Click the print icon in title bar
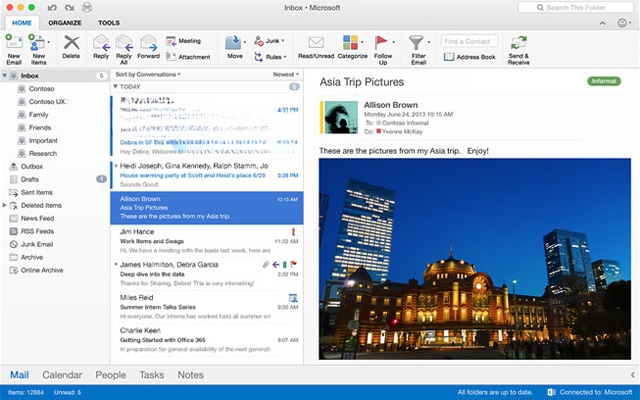This screenshot has width=640, height=400. [87, 7]
